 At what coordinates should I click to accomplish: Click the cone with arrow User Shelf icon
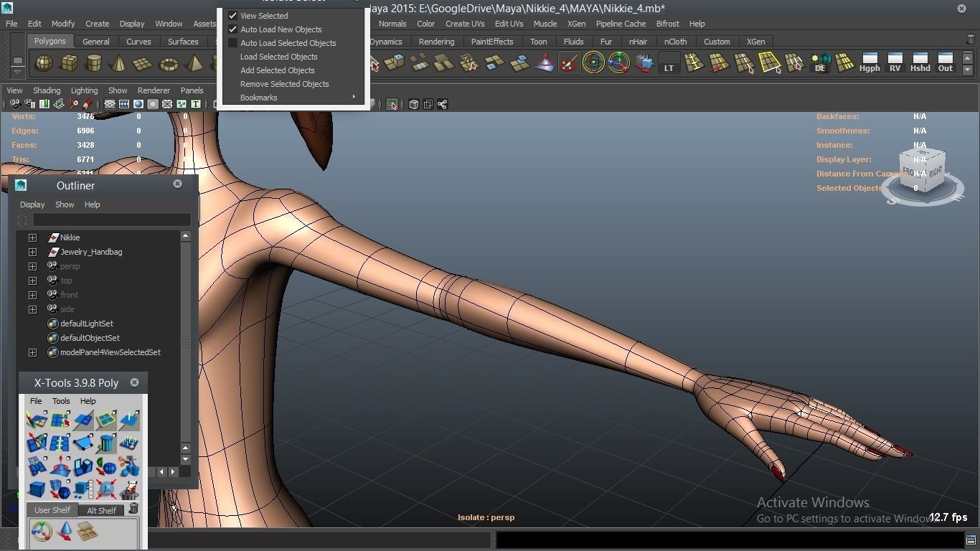(x=65, y=532)
